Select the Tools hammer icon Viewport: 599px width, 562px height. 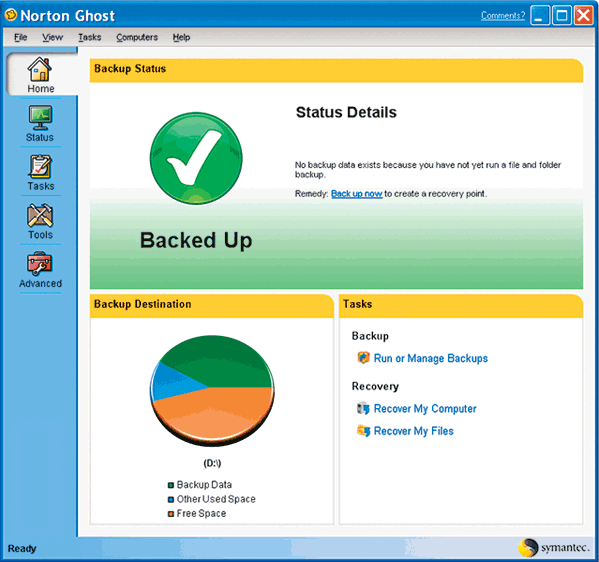(40, 215)
